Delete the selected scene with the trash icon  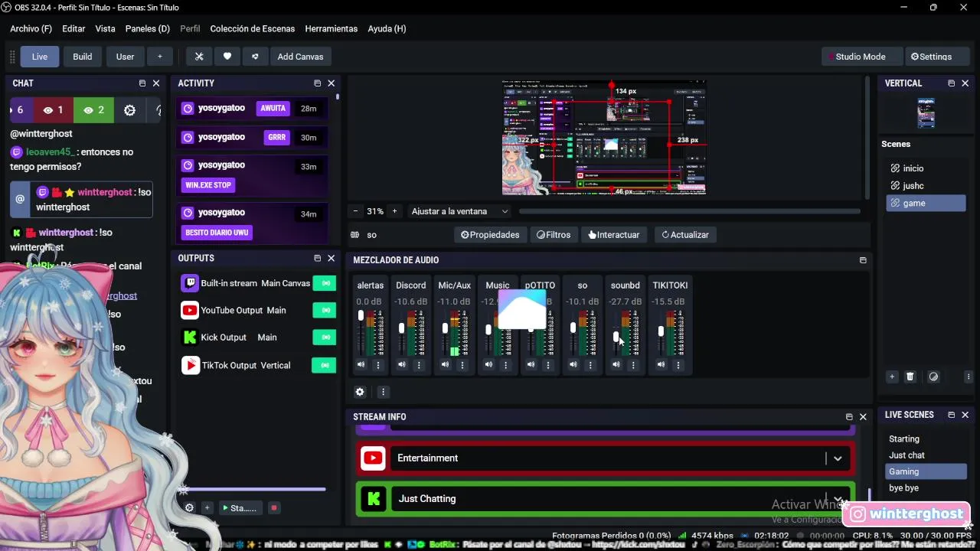910,377
